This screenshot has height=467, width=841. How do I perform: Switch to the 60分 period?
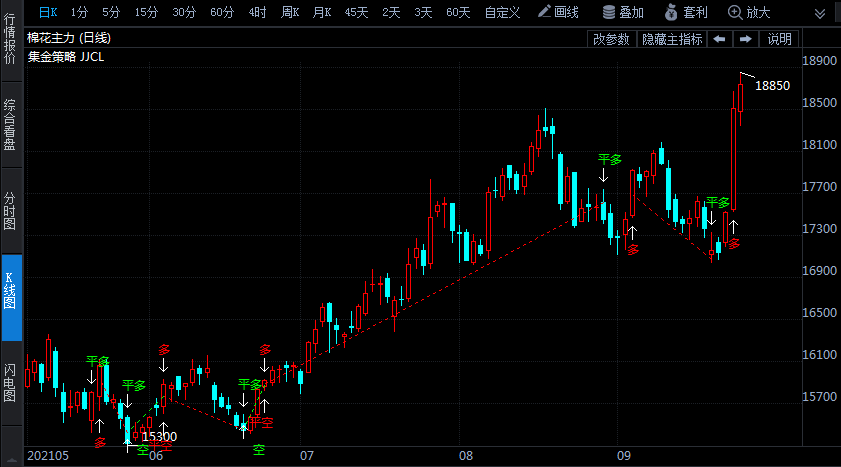(x=222, y=12)
